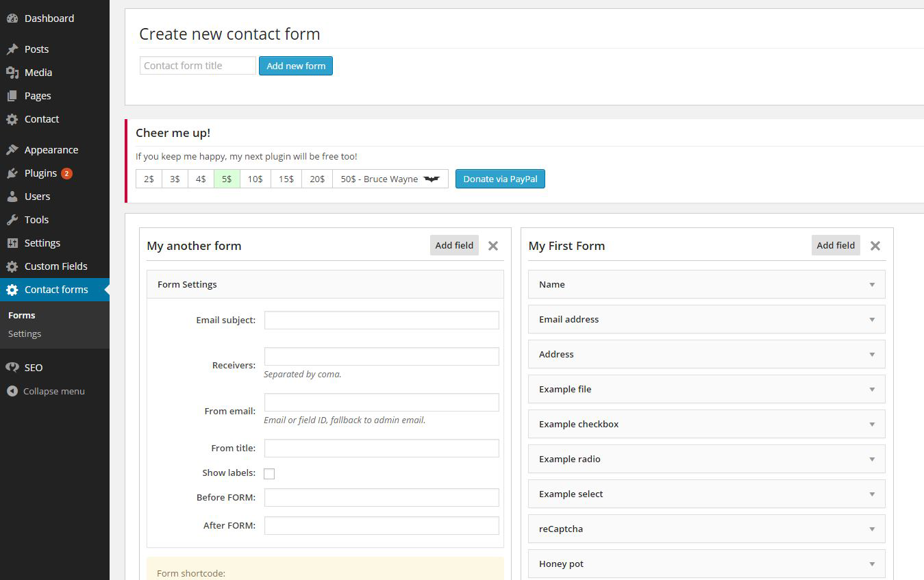This screenshot has width=924, height=580.
Task: Add field to My another form
Action: click(x=454, y=245)
